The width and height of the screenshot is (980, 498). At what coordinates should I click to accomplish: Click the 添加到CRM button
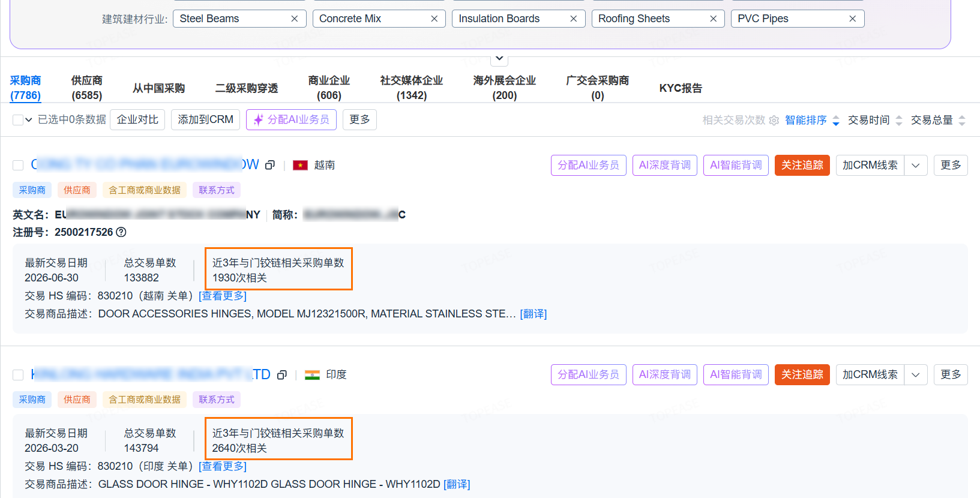(x=206, y=119)
